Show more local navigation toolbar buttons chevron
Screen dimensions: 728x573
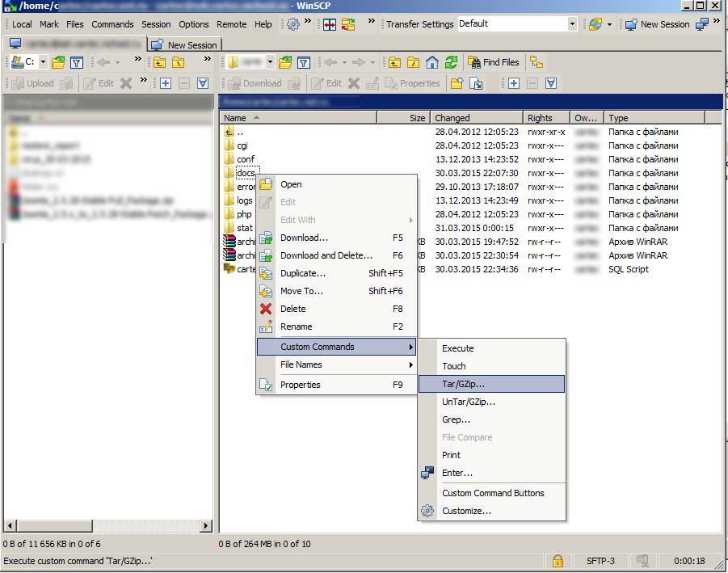pyautogui.click(x=138, y=59)
